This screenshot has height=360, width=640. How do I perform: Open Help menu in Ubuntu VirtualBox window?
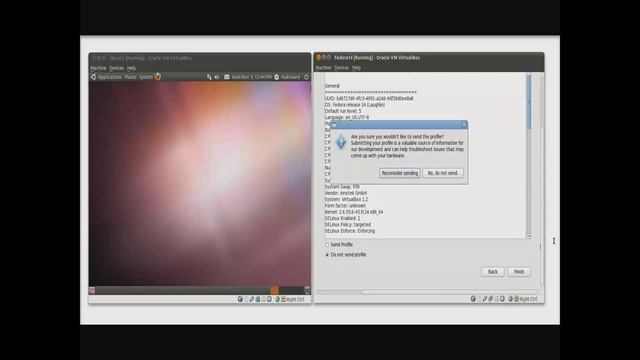(131, 68)
